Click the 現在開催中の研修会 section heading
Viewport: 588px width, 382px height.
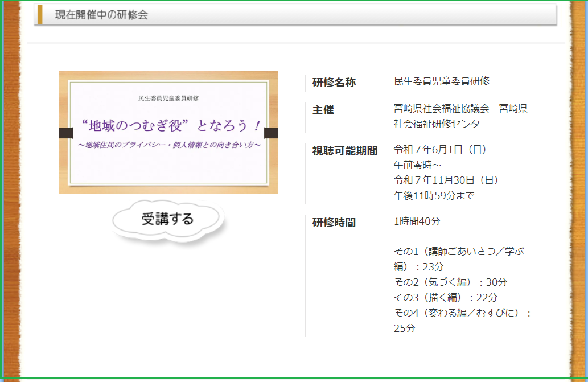click(101, 15)
